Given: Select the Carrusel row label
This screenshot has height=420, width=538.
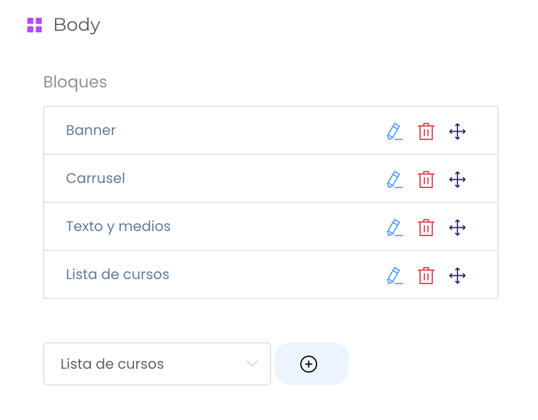Looking at the screenshot, I should pos(95,178).
